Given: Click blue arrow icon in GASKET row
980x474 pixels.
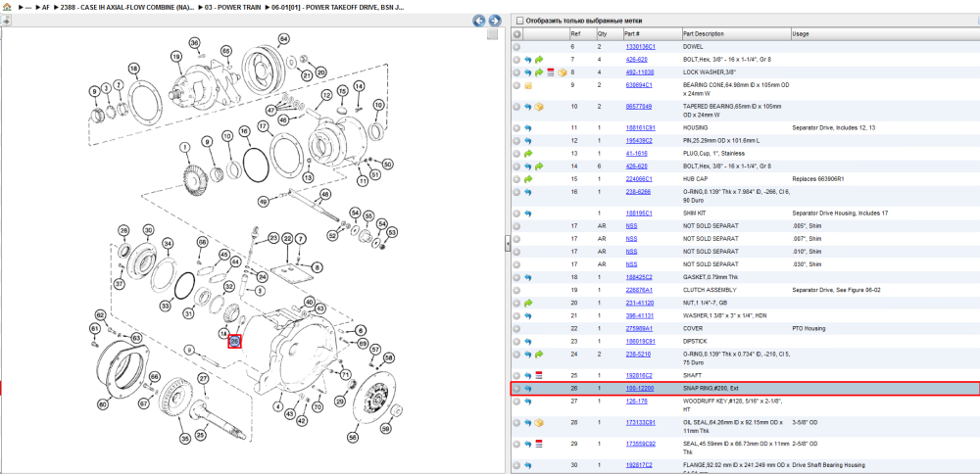Looking at the screenshot, I should (527, 277).
